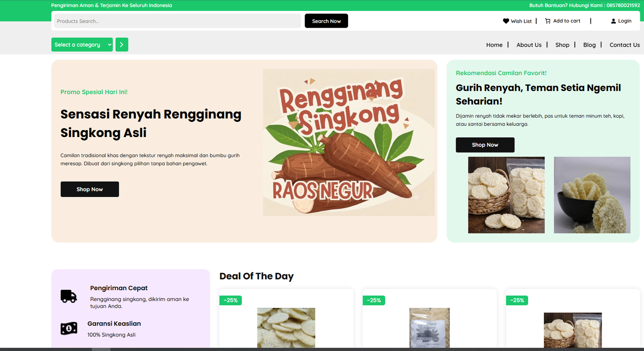The image size is (644, 351).
Task: Click first Deal Of The Day product image
Action: click(286, 328)
